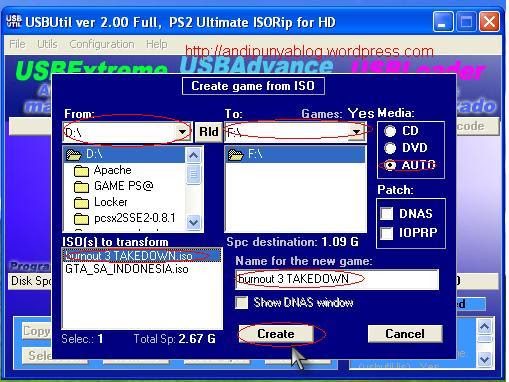Maximize the USBUtil window
This screenshot has height=382, width=509.
[466, 21]
